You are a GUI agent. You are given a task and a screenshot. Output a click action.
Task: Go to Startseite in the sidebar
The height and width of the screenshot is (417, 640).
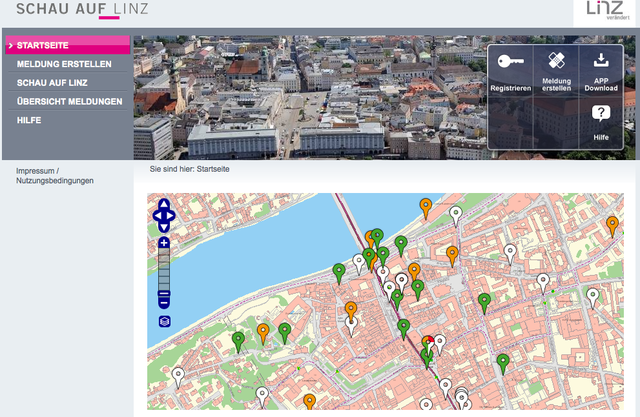point(68,45)
